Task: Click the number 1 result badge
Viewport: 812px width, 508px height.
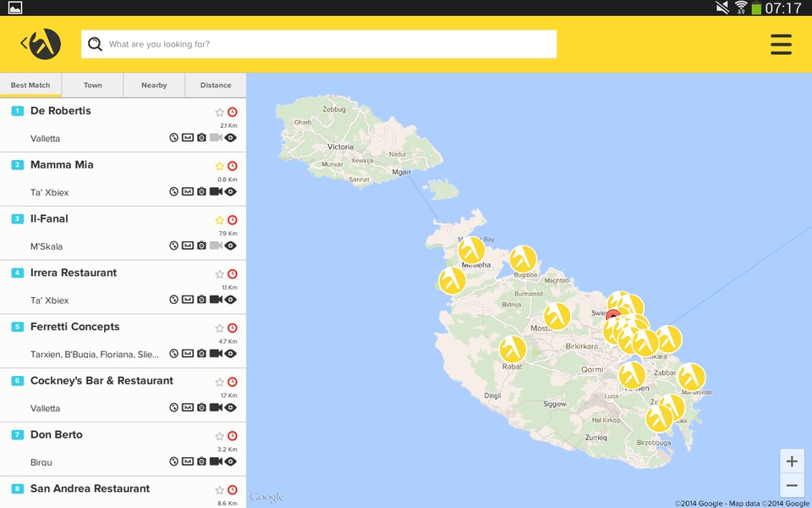Action: tap(18, 111)
